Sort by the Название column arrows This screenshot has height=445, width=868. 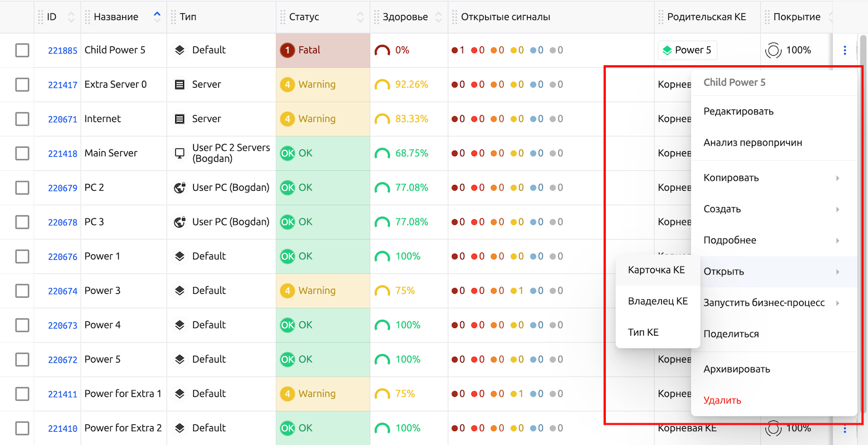tap(157, 17)
